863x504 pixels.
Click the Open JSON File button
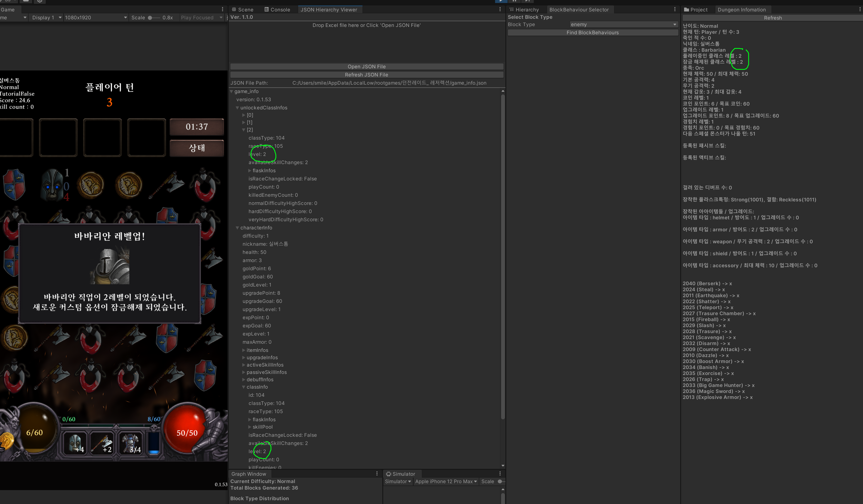[x=367, y=66]
